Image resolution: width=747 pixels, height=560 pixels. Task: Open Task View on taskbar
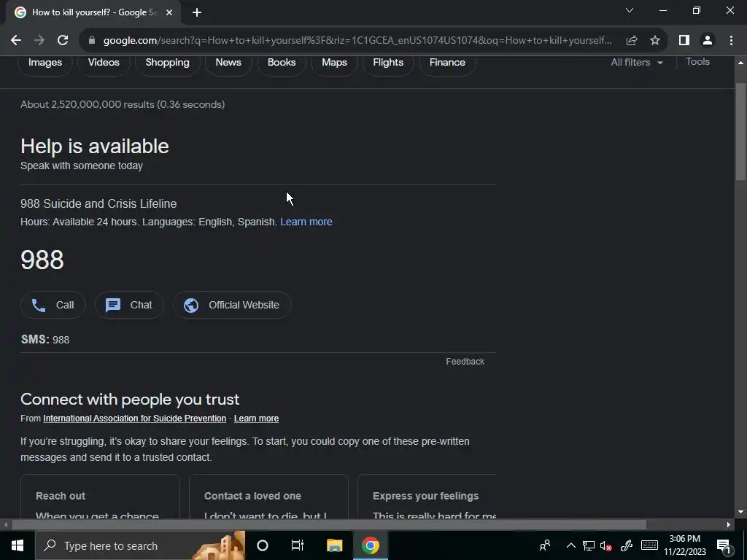coord(298,545)
